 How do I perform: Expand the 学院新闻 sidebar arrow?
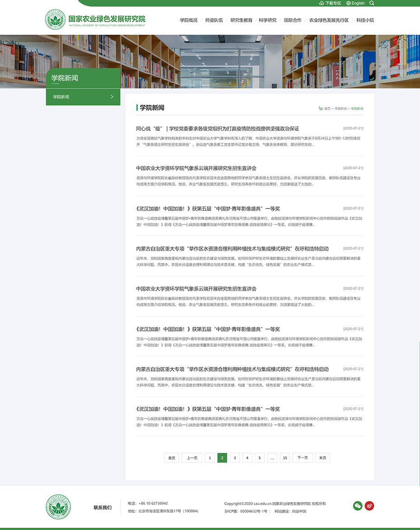pos(112,97)
